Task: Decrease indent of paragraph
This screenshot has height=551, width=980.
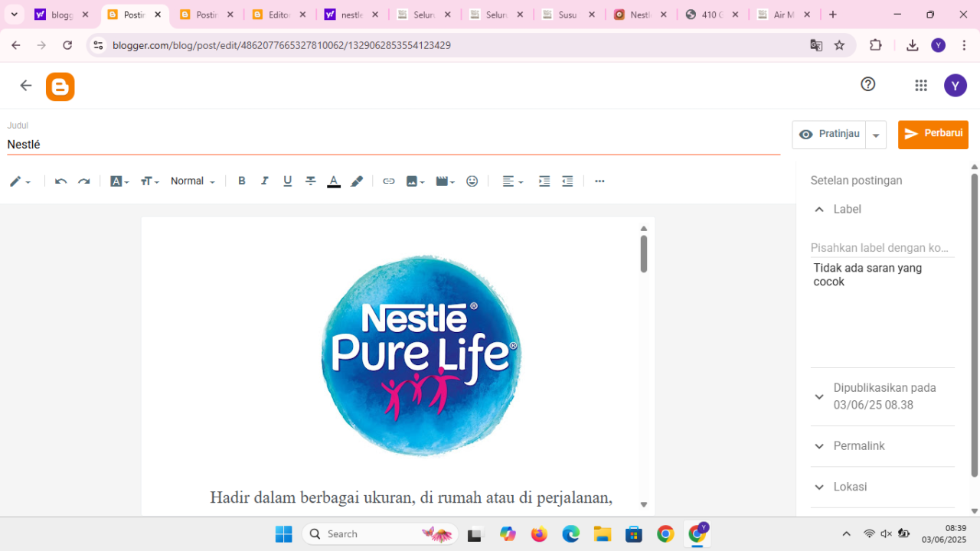Action: [x=567, y=181]
